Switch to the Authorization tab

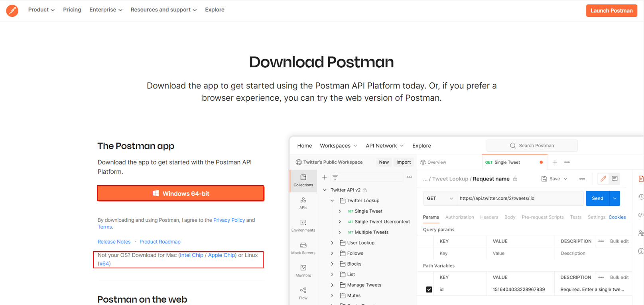click(x=459, y=217)
